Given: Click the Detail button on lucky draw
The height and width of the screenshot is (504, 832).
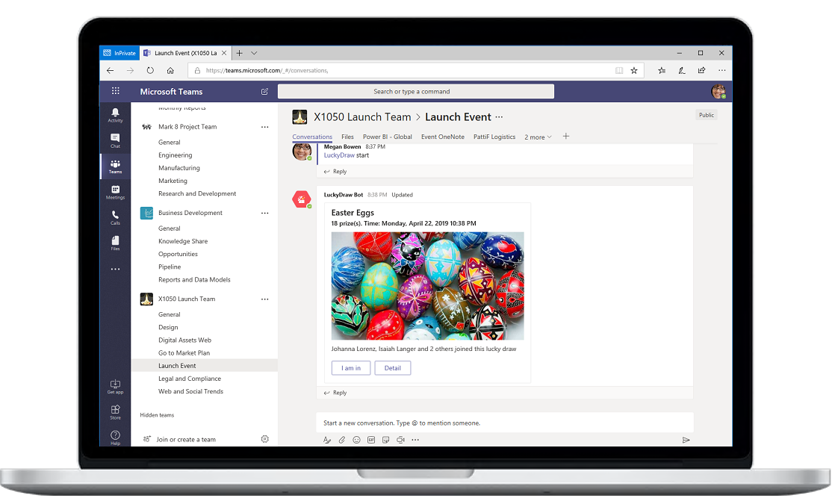Looking at the screenshot, I should coord(393,368).
